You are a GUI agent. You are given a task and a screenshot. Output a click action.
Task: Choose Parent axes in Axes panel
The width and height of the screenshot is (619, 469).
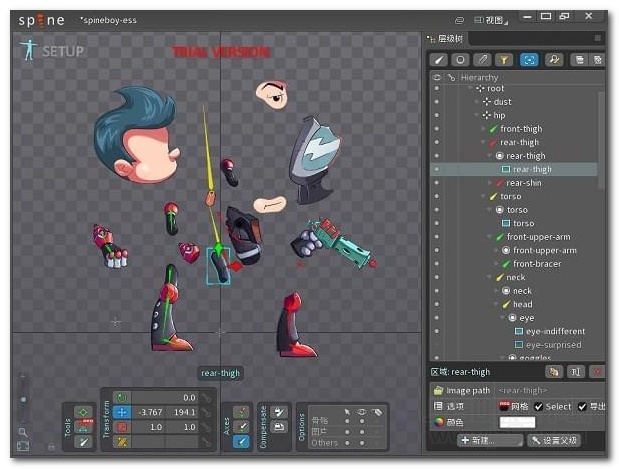point(241,427)
